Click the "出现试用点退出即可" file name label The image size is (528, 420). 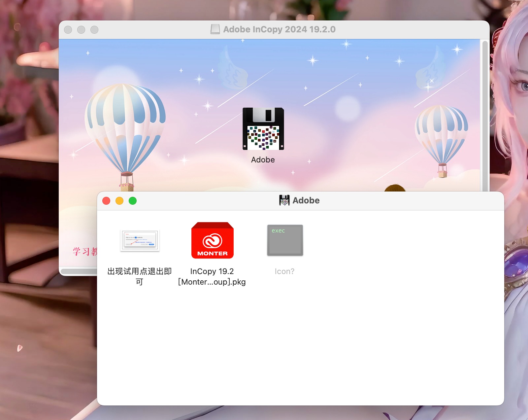140,276
